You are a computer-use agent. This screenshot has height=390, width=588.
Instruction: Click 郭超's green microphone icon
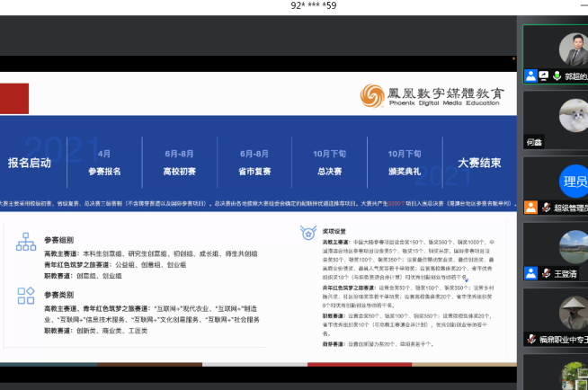pos(557,76)
